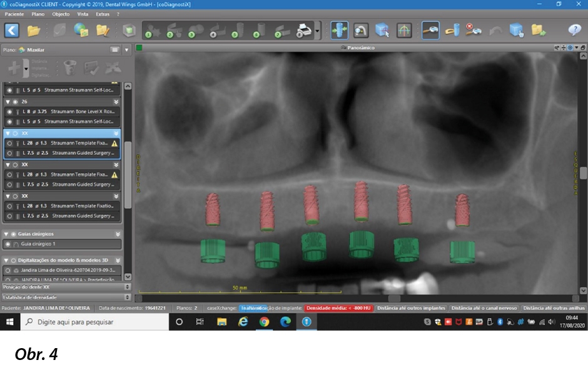Screen dimensions: 588x375
Task: Expand the Estatística de densidade panel
Action: coord(128,297)
